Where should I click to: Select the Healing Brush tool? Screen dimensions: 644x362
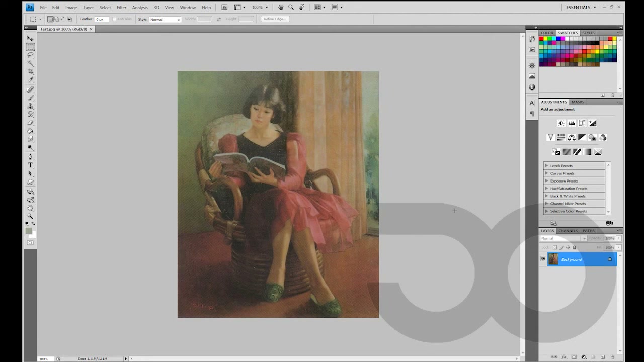point(30,89)
